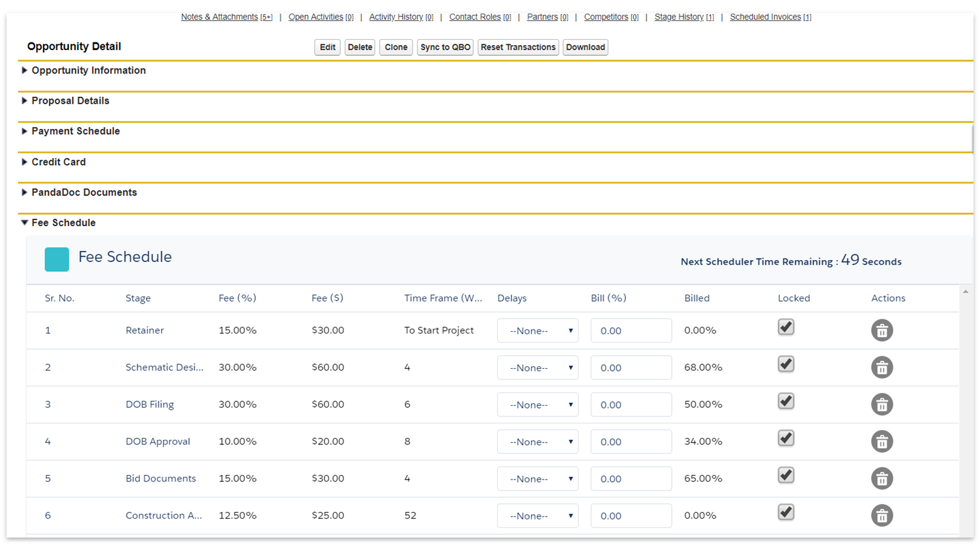Viewport: 980px width, 546px height.
Task: Expand the Credit Card section
Action: (x=24, y=162)
